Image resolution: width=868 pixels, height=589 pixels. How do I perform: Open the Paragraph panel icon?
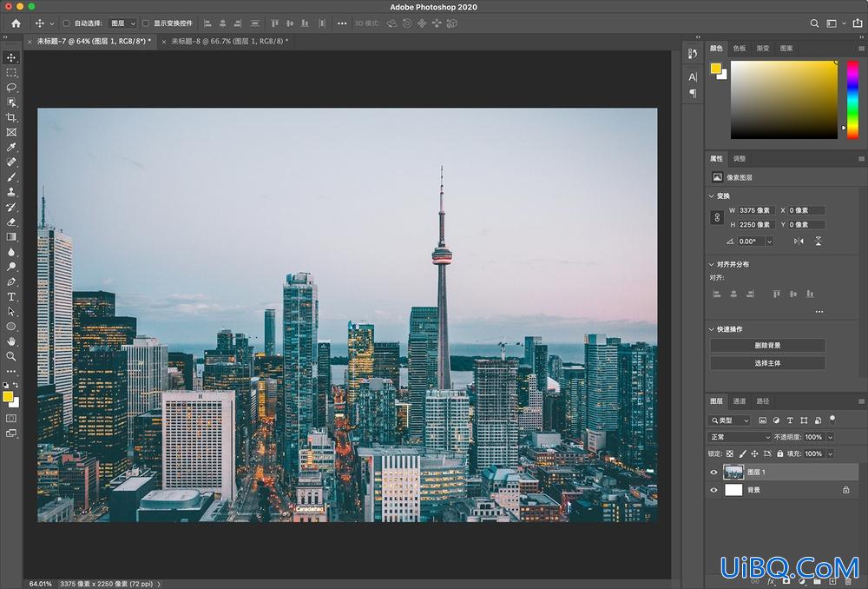click(x=693, y=93)
